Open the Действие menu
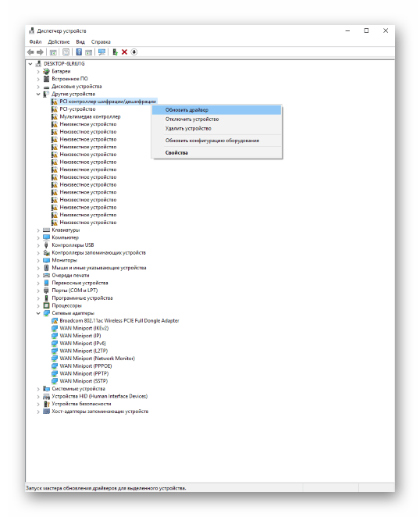Image resolution: width=420 pixels, height=517 pixels. tap(59, 42)
